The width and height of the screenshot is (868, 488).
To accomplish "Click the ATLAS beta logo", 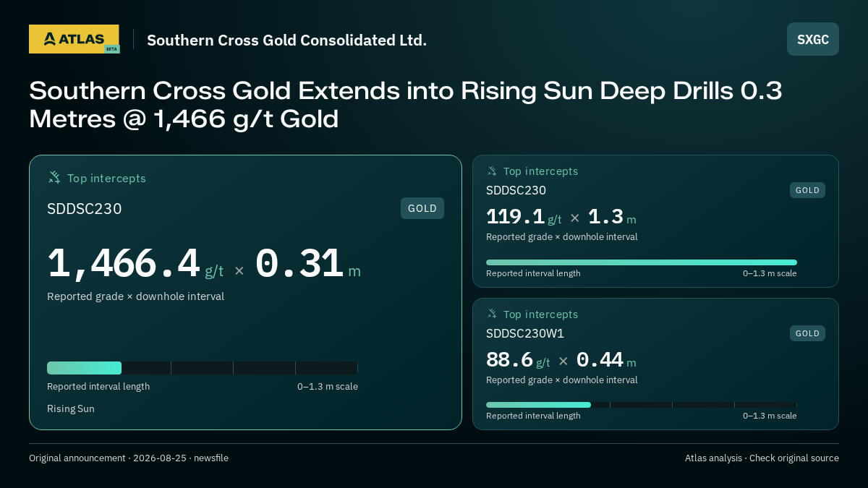I will coord(74,39).
